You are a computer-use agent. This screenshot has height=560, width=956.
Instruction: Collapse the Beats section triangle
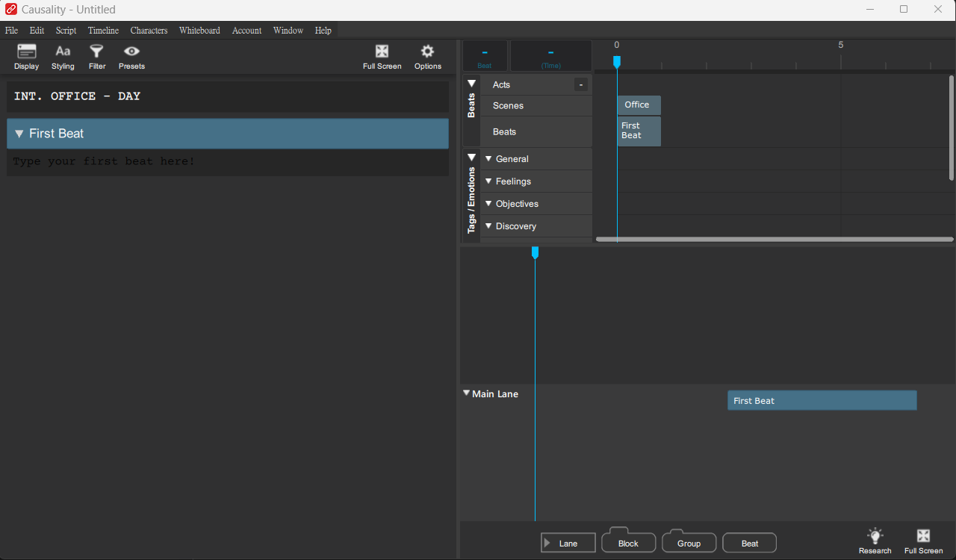click(x=471, y=83)
